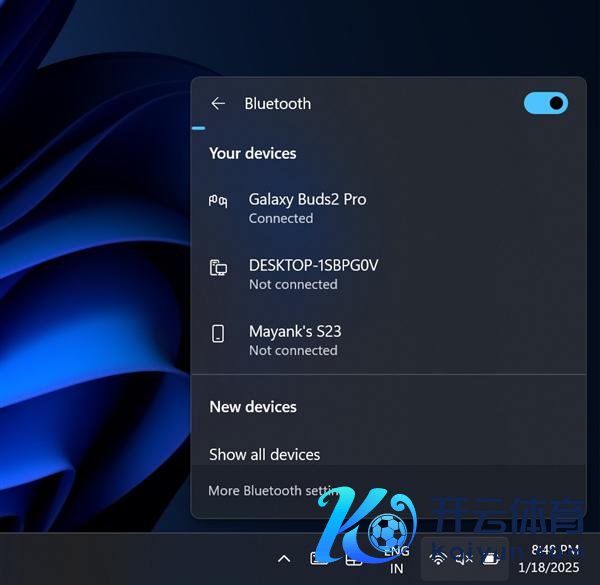
Task: Open the ENG IN language switcher
Action: tap(397, 559)
